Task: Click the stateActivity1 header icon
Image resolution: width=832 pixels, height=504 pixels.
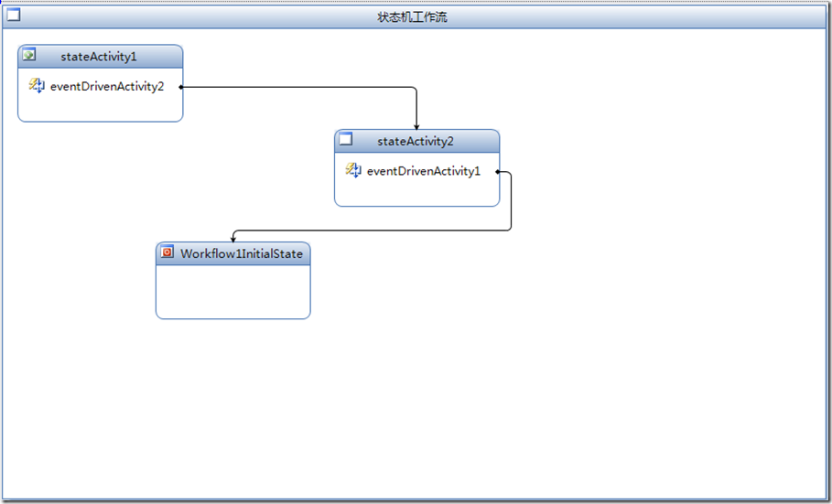Action: [29, 56]
